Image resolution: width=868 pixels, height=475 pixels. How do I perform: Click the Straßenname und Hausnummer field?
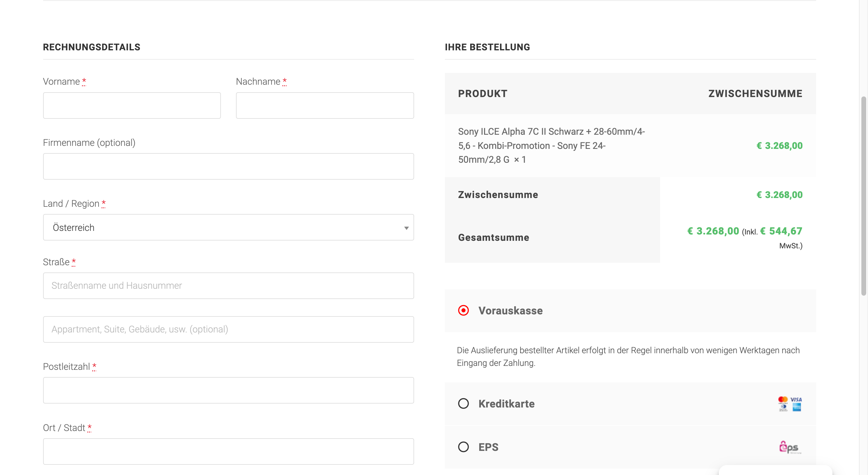point(228,286)
